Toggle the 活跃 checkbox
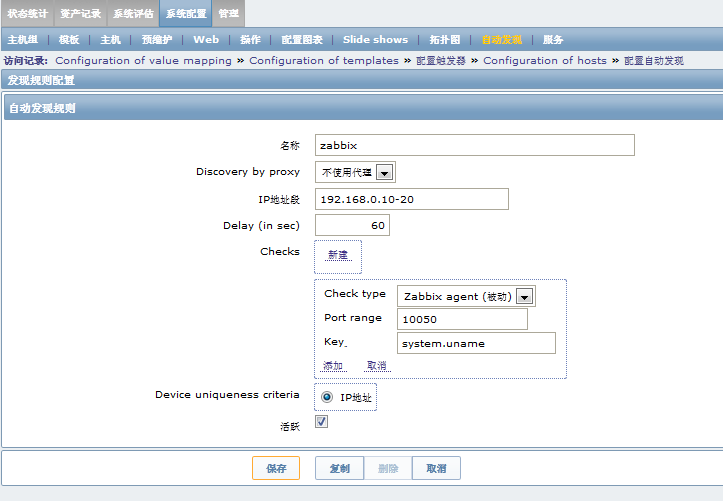Image resolution: width=723 pixels, height=501 pixels. point(321,421)
